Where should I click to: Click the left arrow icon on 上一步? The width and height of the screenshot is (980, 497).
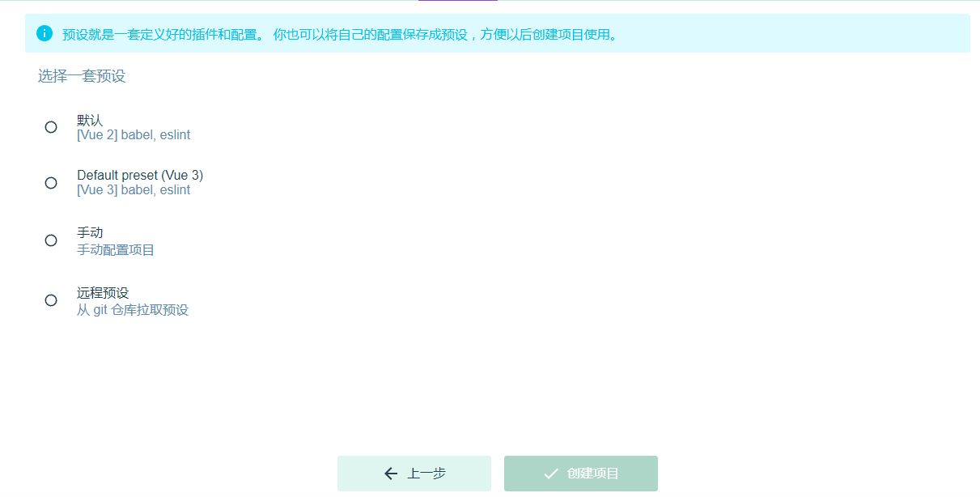[391, 474]
